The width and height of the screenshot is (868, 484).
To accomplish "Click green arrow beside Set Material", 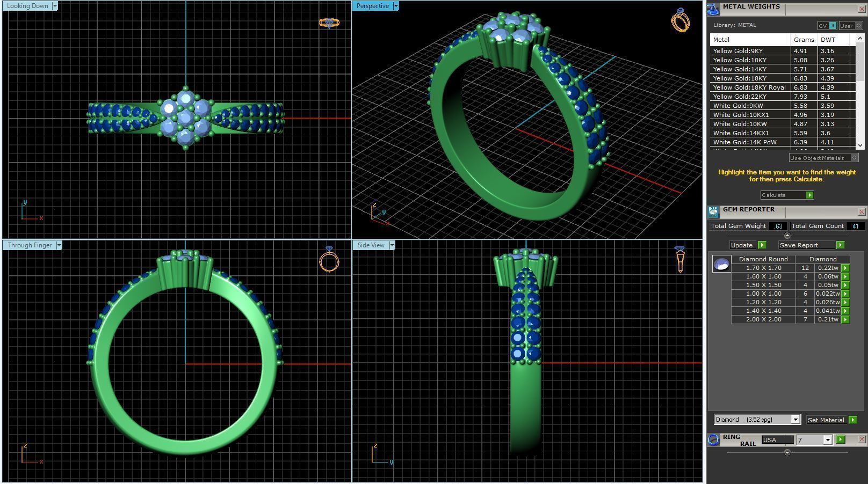I will tap(852, 420).
